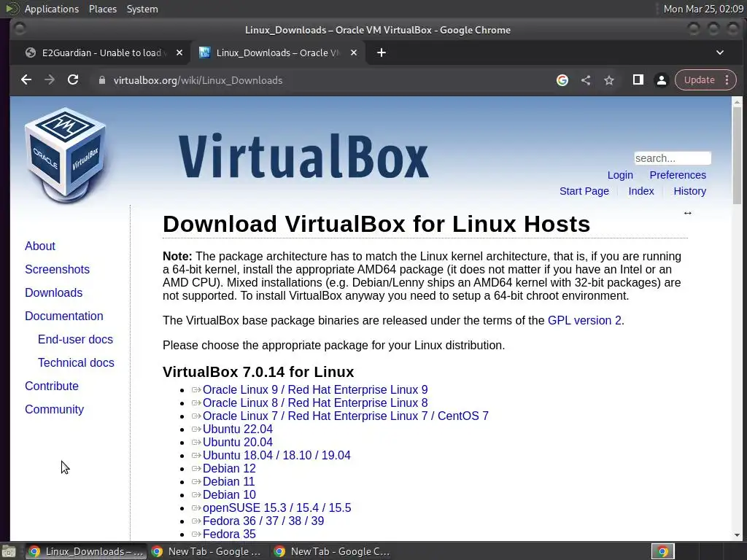The height and width of the screenshot is (560, 747).
Task: Download the Ubuntu 22.04 package
Action: tap(238, 429)
